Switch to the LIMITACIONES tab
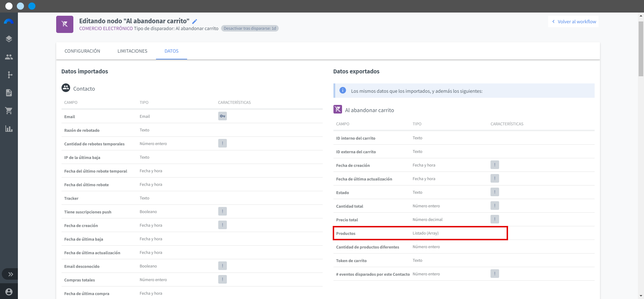 (x=132, y=51)
